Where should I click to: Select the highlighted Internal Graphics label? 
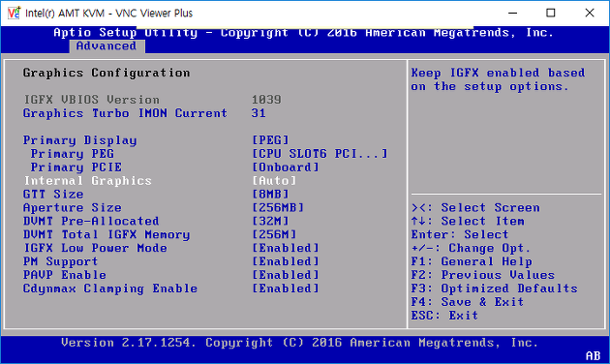(x=87, y=181)
